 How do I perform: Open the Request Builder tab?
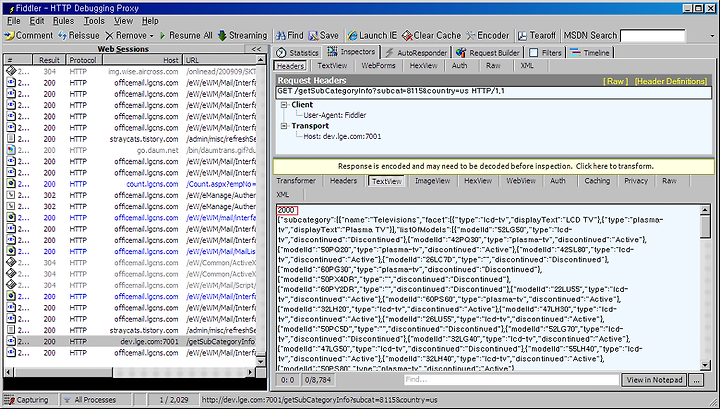[x=488, y=53]
